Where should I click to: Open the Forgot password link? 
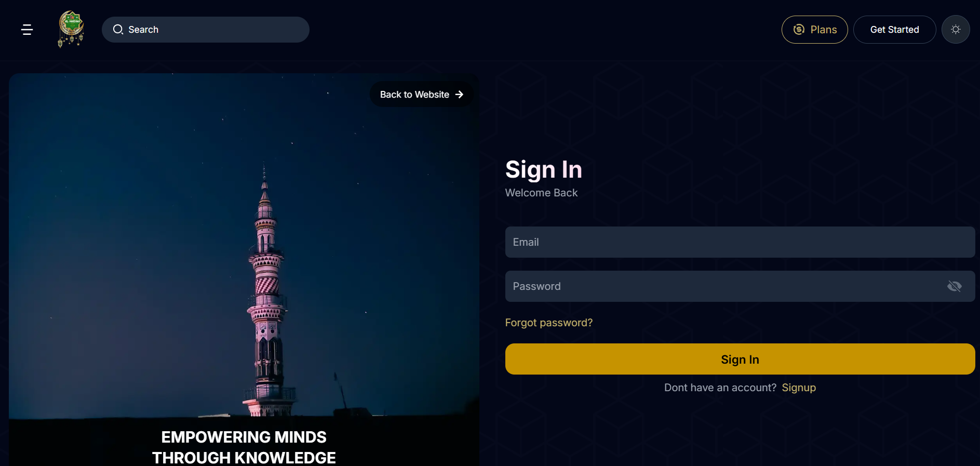549,323
